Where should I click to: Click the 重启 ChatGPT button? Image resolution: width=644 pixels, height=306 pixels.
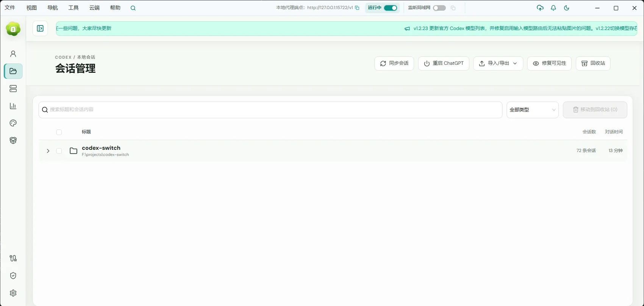point(444,63)
